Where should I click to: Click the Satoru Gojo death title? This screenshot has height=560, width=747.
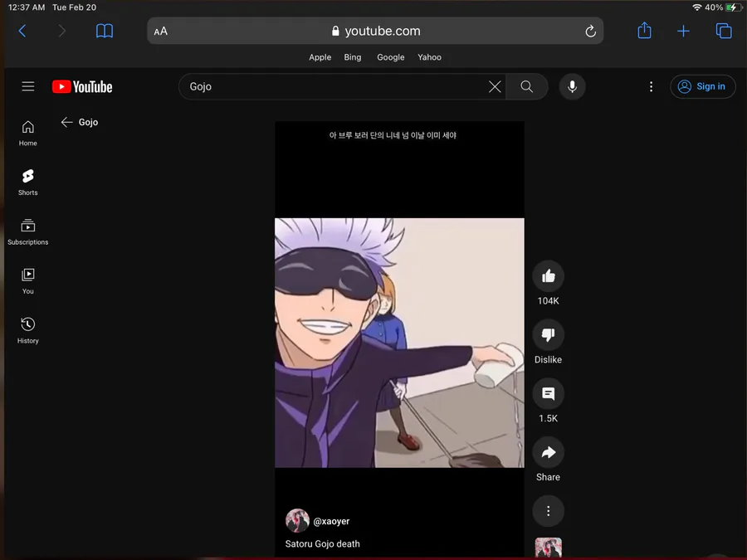pos(323,543)
